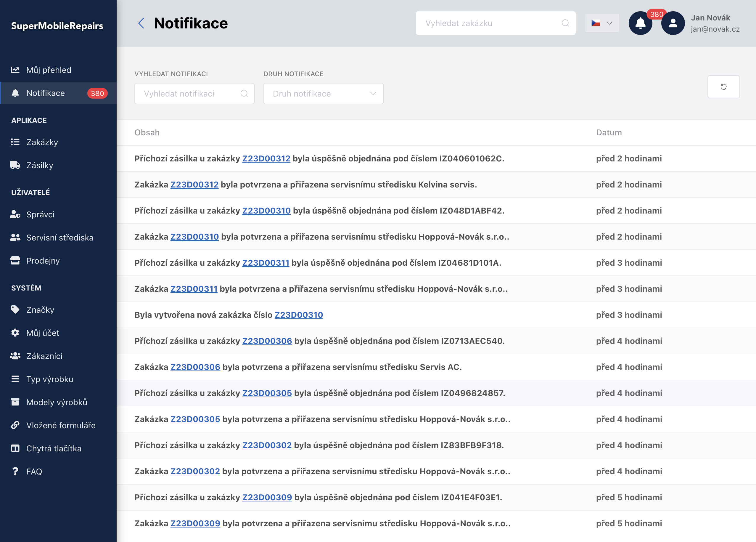Click the box icon beside Modely výrobků
This screenshot has width=756, height=542.
[15, 402]
